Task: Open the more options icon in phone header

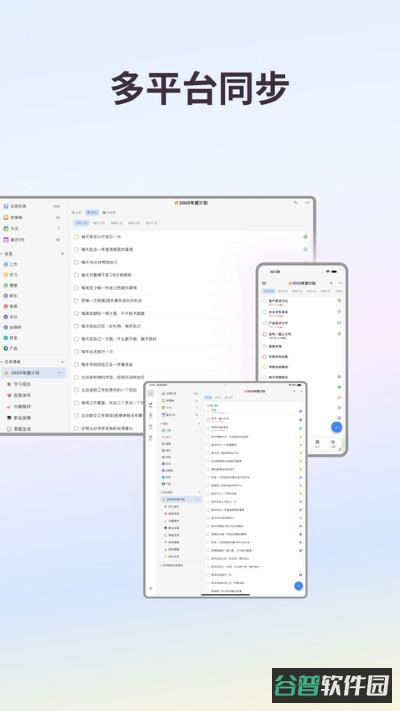Action: pyautogui.click(x=340, y=283)
